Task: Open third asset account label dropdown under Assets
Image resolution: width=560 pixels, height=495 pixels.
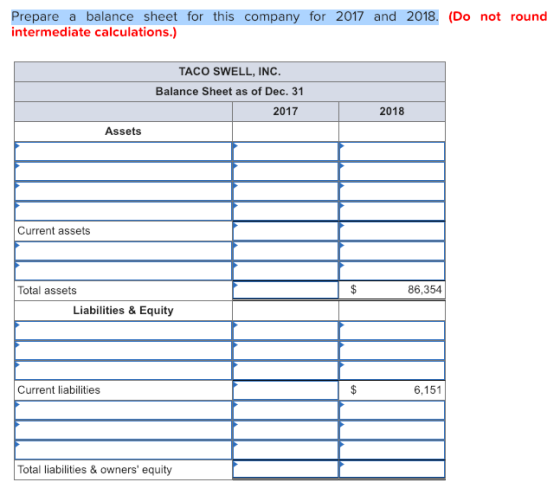Action: (x=123, y=191)
